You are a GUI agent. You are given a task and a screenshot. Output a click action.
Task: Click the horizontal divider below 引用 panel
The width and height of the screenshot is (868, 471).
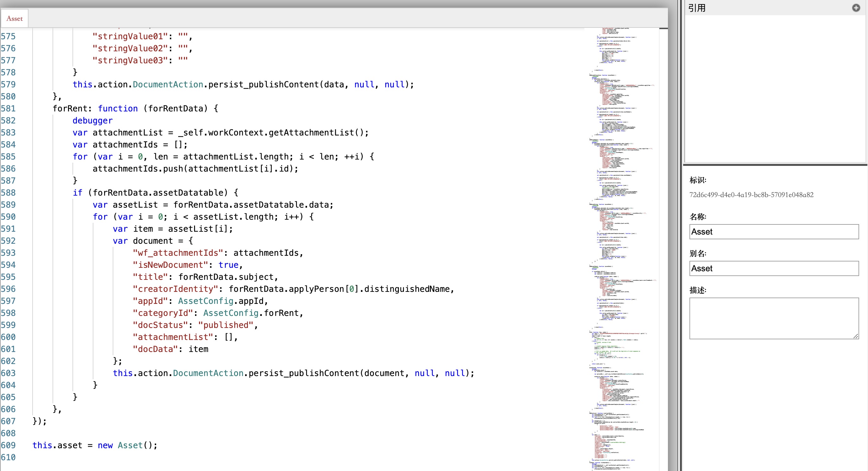pos(775,165)
